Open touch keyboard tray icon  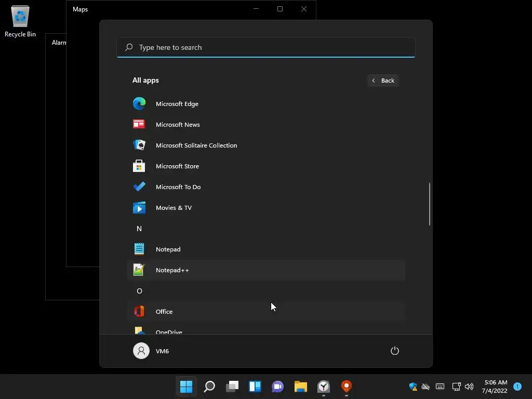(440, 387)
